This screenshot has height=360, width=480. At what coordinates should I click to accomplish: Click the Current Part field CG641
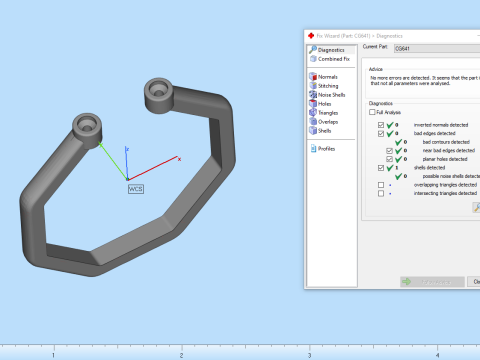point(437,49)
